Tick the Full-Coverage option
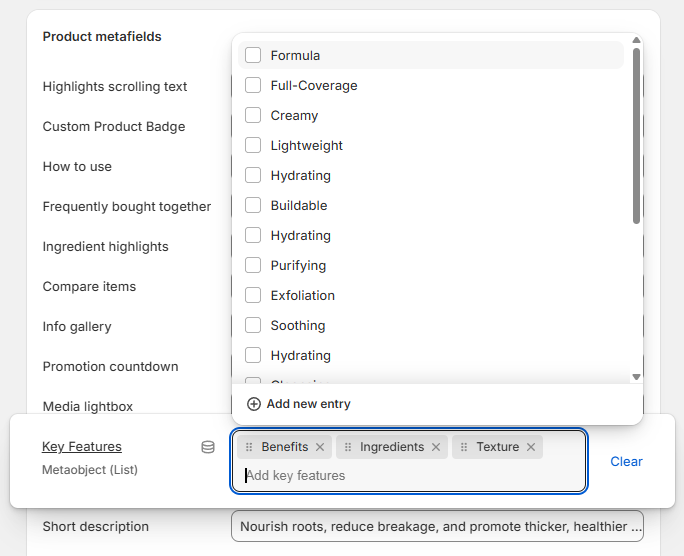684x556 pixels. [253, 85]
